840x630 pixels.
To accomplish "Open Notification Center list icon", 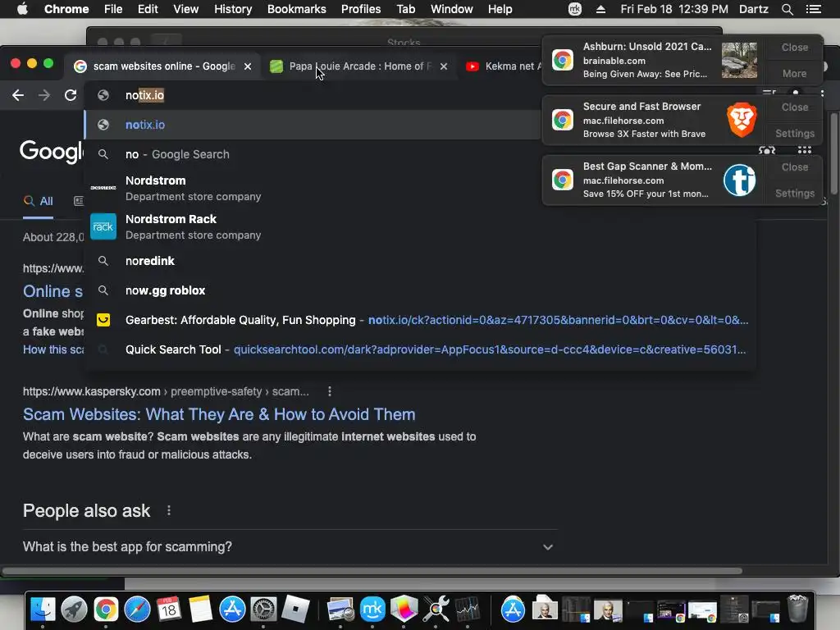I will pos(813,9).
